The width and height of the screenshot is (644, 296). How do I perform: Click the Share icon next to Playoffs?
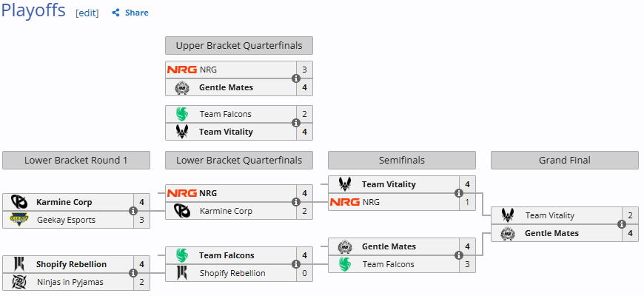click(116, 13)
